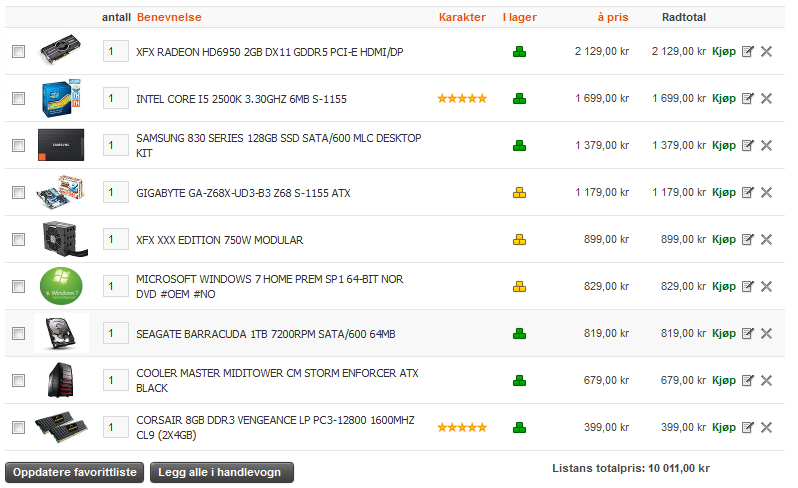The height and width of the screenshot is (488, 798).
Task: Remove XFX Radeon HD6950 with the X icon
Action: pyautogui.click(x=766, y=51)
